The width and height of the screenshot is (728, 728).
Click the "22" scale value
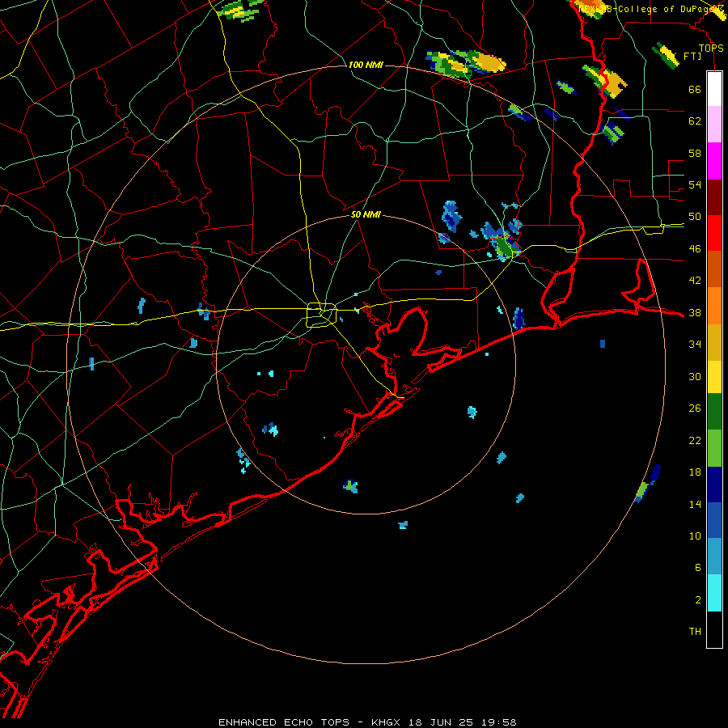(695, 440)
